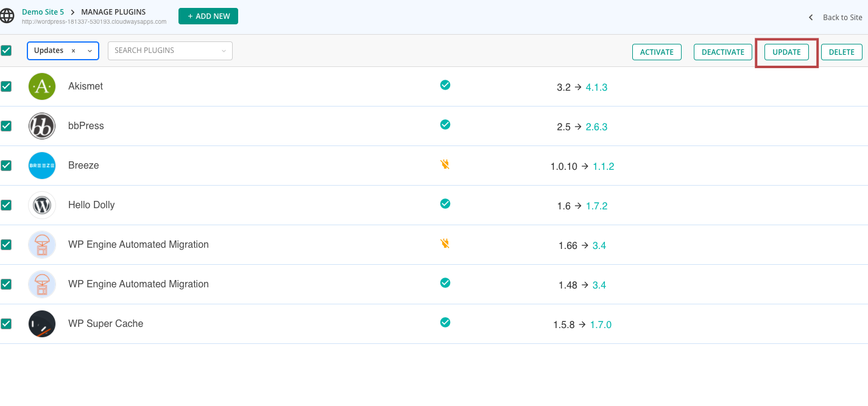Click the Hello Dolly WordPress logo
The height and width of the screenshot is (406, 868).
pos(42,205)
